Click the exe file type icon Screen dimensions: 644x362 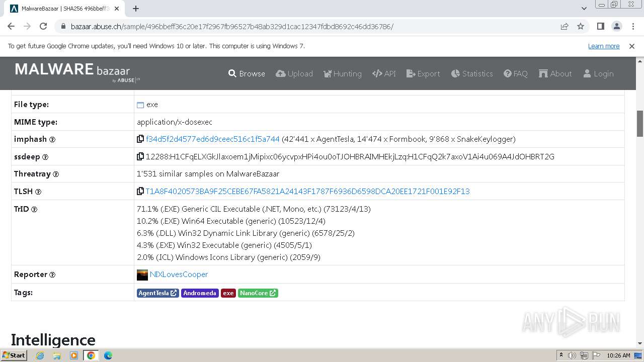pos(140,105)
